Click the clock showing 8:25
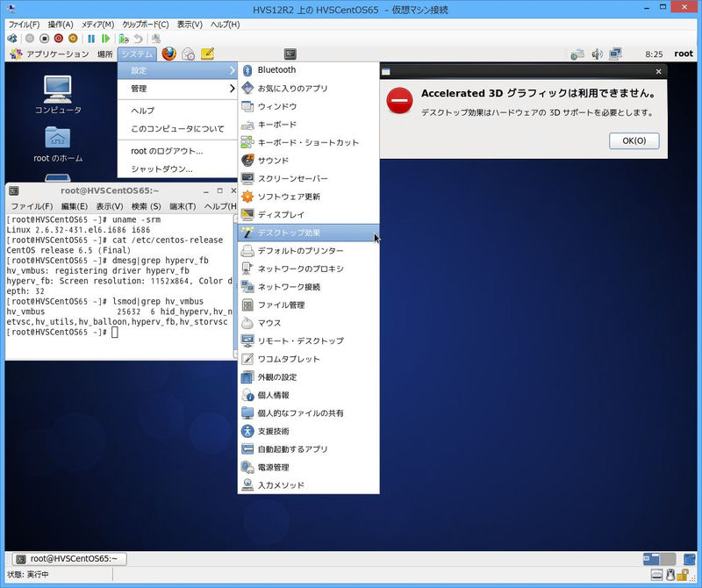 (654, 54)
